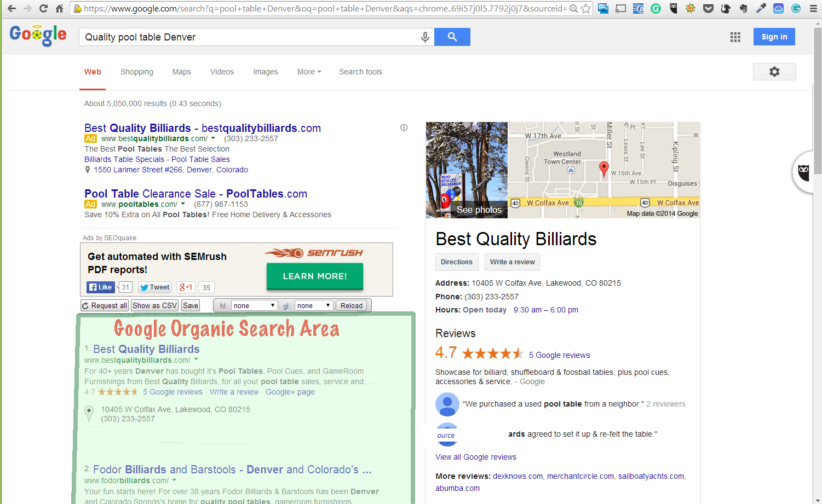Open the dexknows.com reviews link

tap(518, 476)
